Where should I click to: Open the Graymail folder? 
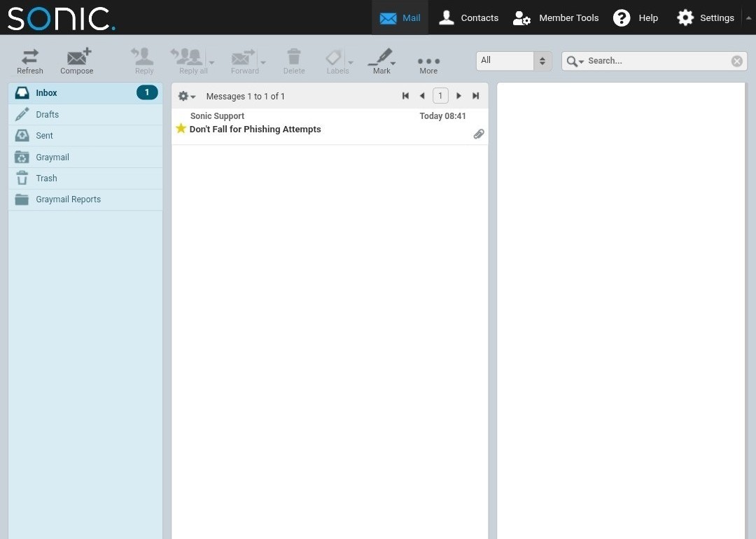[85, 157]
